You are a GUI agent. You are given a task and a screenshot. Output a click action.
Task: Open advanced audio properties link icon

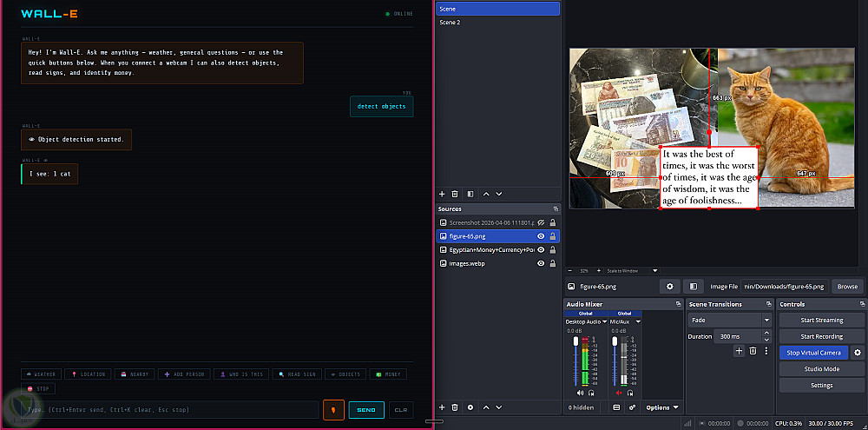point(632,407)
